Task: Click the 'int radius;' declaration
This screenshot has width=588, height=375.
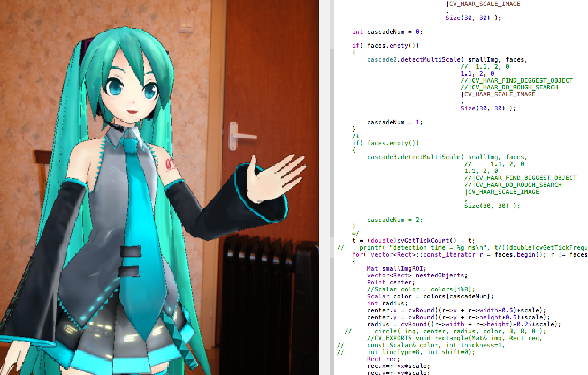Action: 387,303
